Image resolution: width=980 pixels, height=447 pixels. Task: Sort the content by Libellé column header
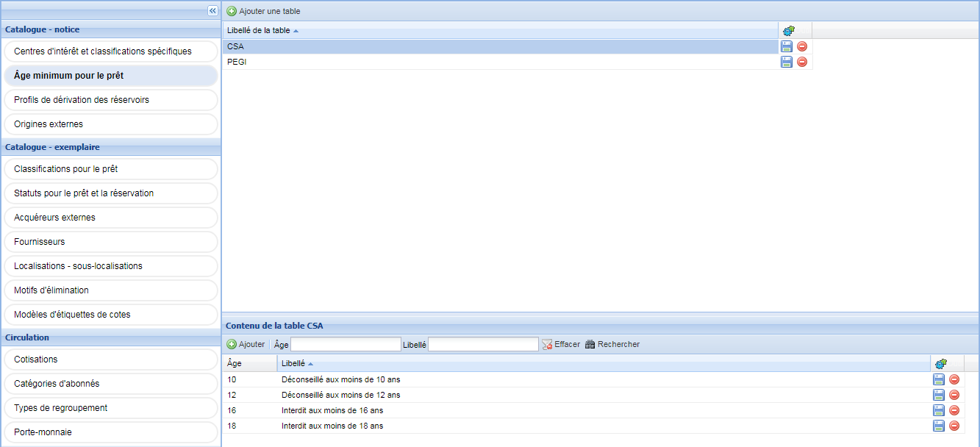[294, 364]
